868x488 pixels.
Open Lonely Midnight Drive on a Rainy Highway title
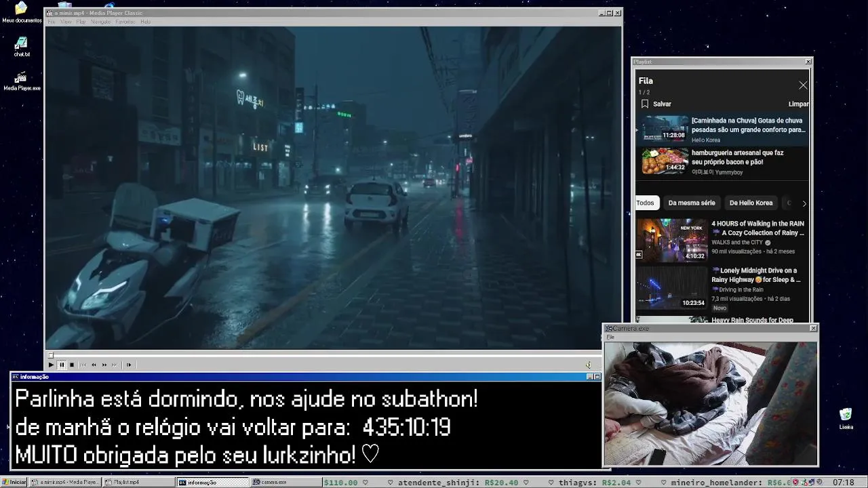[x=756, y=275]
